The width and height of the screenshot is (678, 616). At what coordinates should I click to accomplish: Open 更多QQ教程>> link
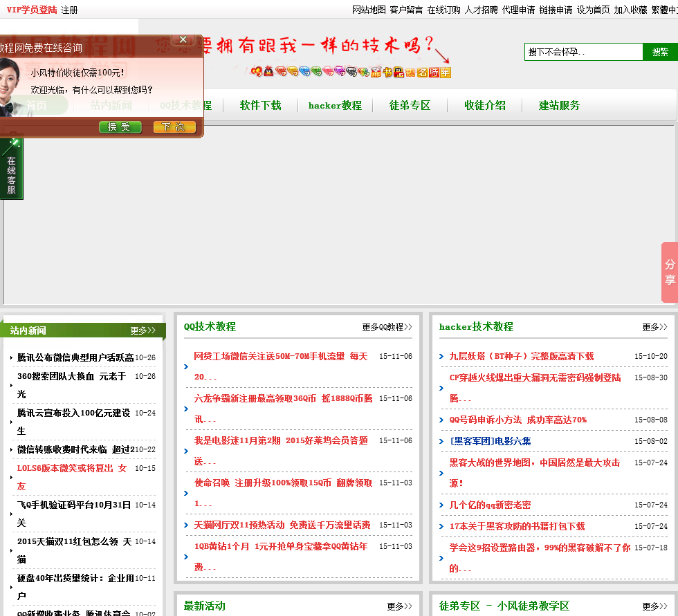387,327
